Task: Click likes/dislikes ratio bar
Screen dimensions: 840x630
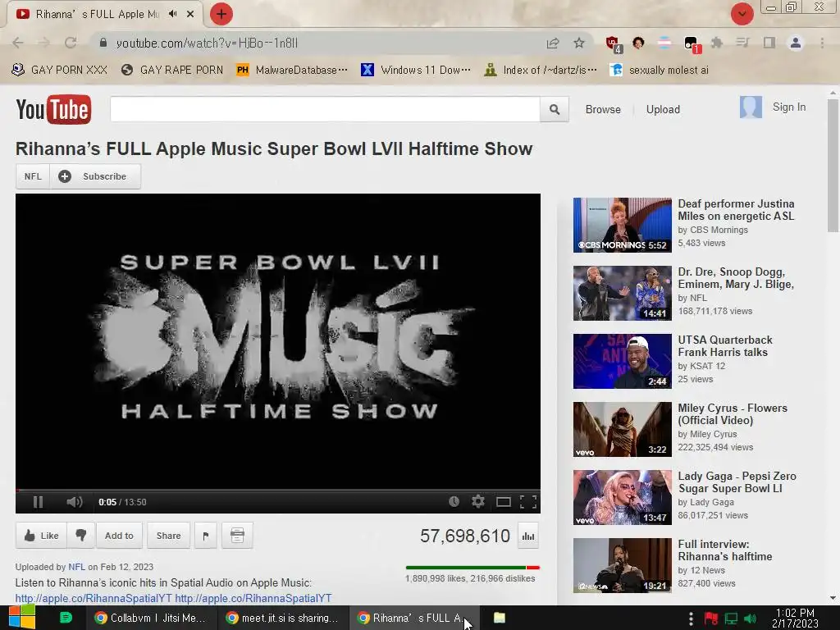Action: click(472, 568)
